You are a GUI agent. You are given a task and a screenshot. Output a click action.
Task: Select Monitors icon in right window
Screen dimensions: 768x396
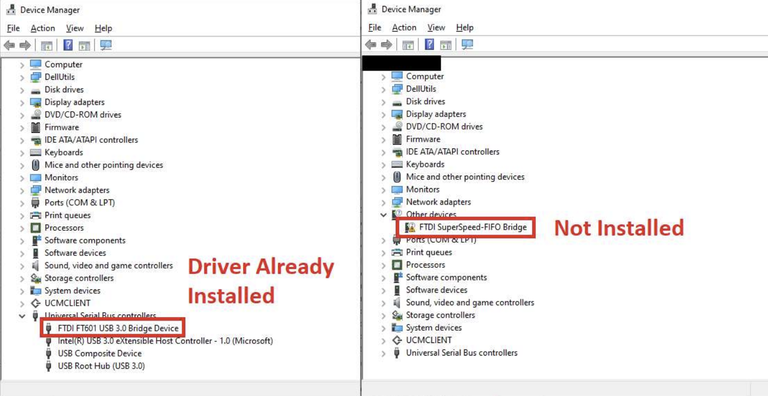tap(397, 189)
